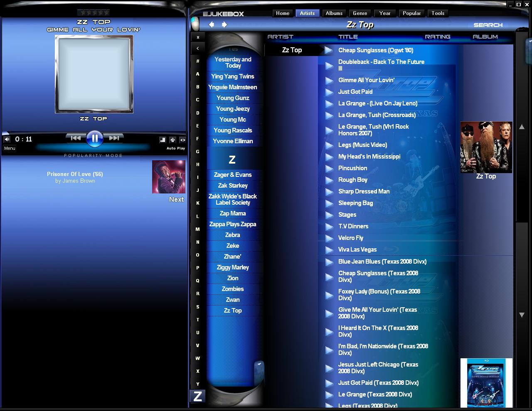Jump to letter S in alphabet index

pyautogui.click(x=198, y=307)
